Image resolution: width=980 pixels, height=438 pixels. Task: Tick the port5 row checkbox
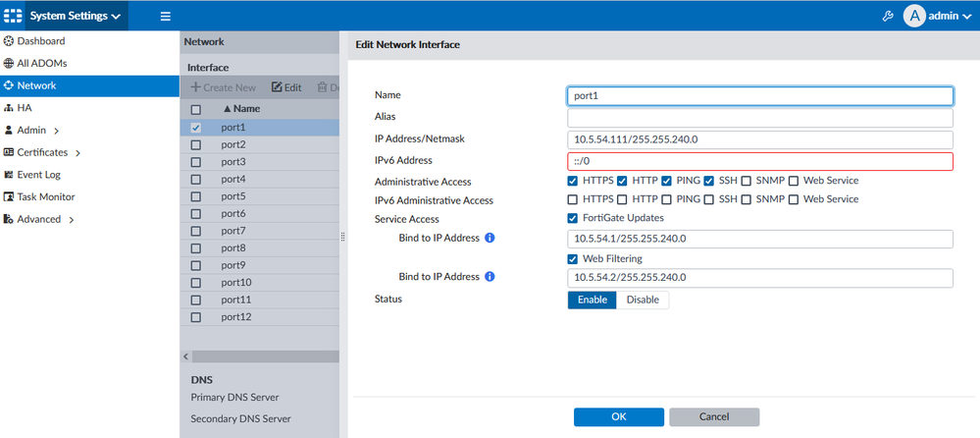(x=196, y=196)
